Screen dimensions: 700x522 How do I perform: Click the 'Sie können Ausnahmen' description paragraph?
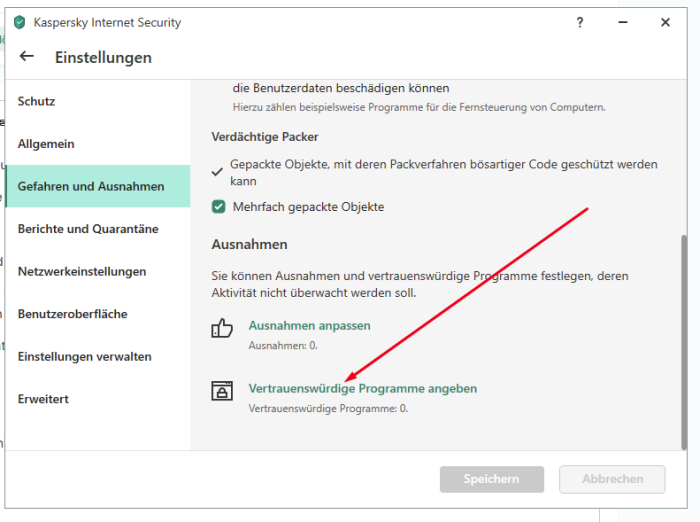coord(420,284)
